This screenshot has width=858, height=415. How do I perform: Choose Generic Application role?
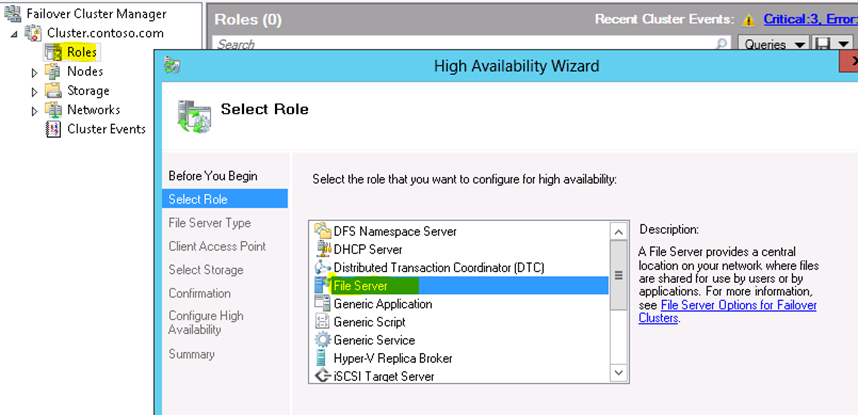coord(382,303)
